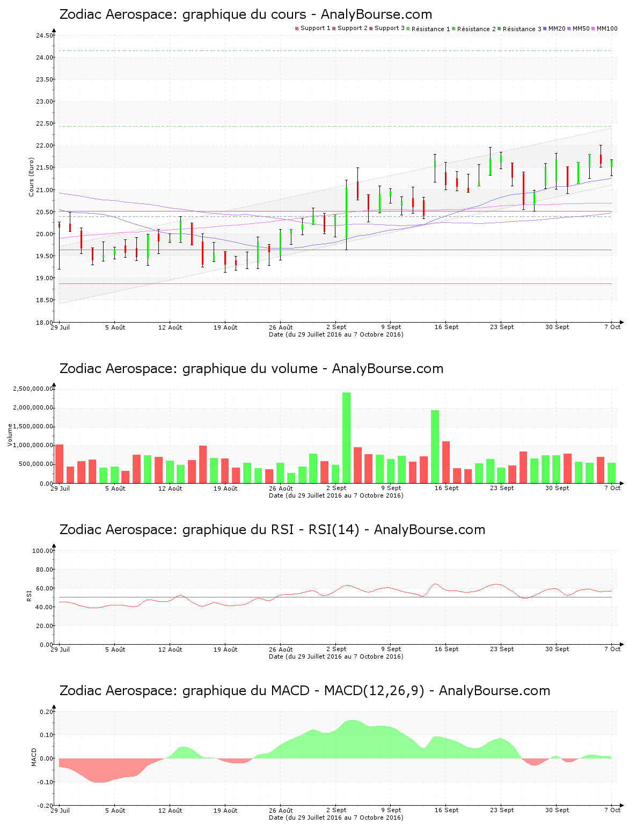The image size is (644, 832).
Task: Click the Résistance 2 legend entry
Action: pyautogui.click(x=474, y=28)
